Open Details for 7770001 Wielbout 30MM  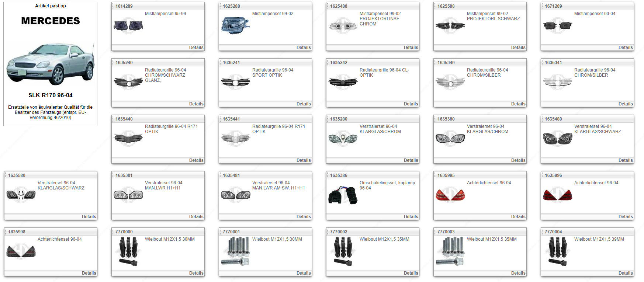(x=303, y=273)
